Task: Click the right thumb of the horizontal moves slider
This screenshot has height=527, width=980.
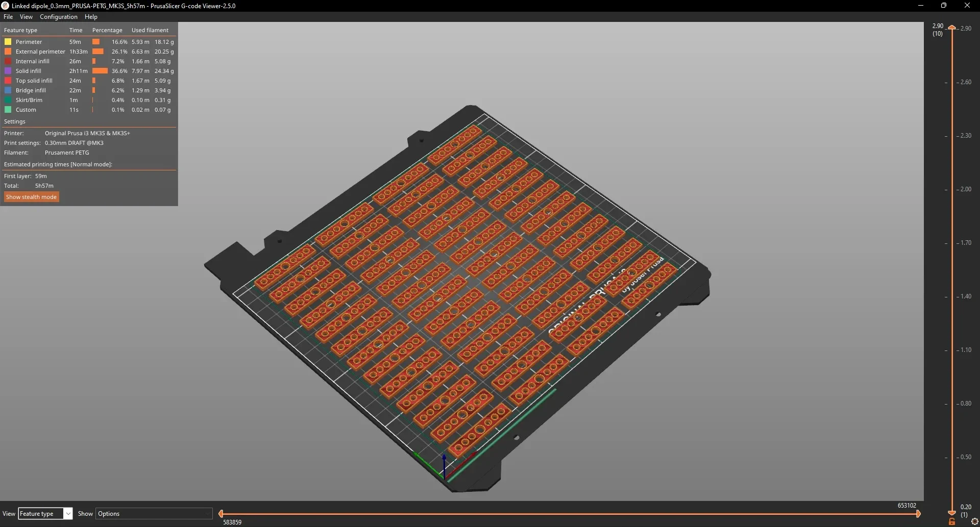Action: (x=918, y=514)
